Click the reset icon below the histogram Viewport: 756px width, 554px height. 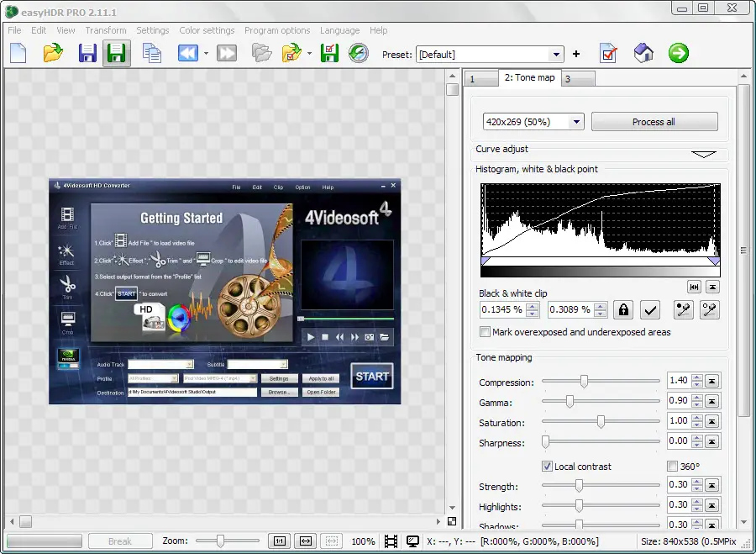[x=712, y=287]
